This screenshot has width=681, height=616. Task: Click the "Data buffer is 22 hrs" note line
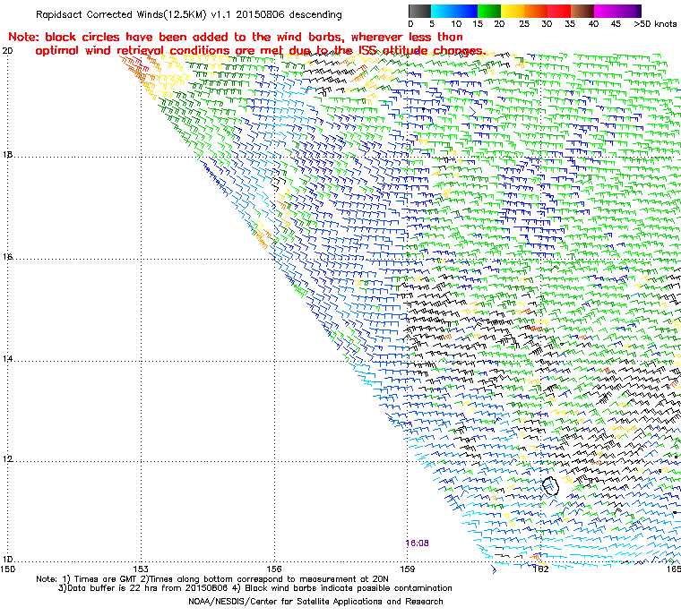[255, 588]
